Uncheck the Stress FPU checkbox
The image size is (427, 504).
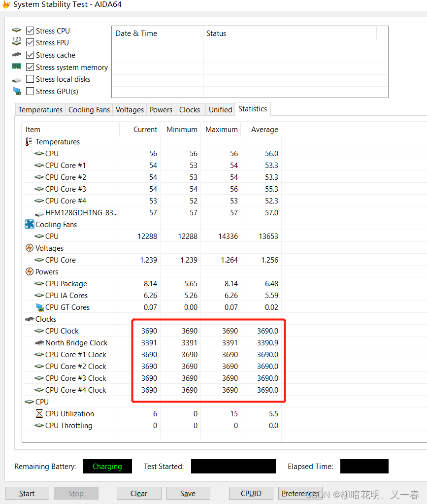click(x=30, y=42)
